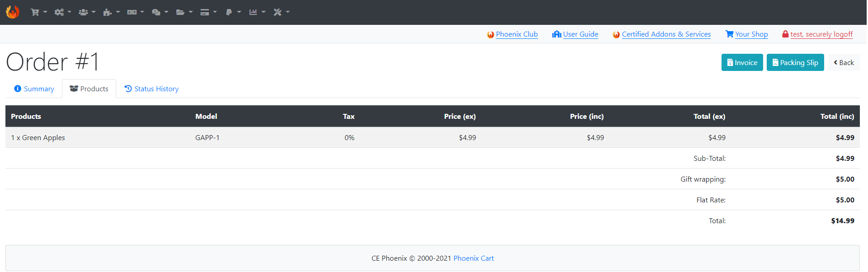Click the Phoenix flame logo
868x272 pixels.
pos(13,12)
